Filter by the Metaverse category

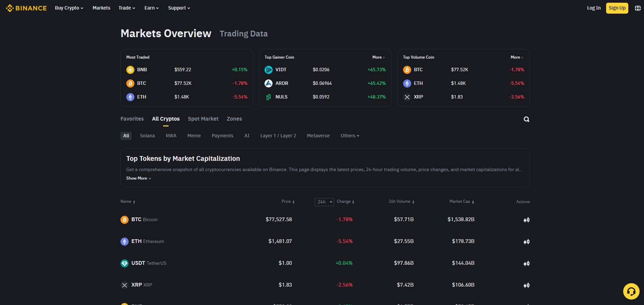click(318, 136)
